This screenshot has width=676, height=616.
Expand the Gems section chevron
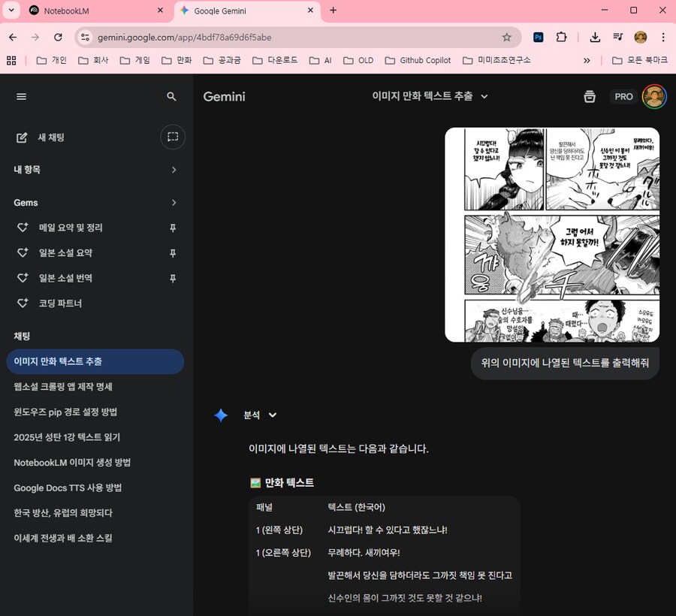click(x=174, y=203)
